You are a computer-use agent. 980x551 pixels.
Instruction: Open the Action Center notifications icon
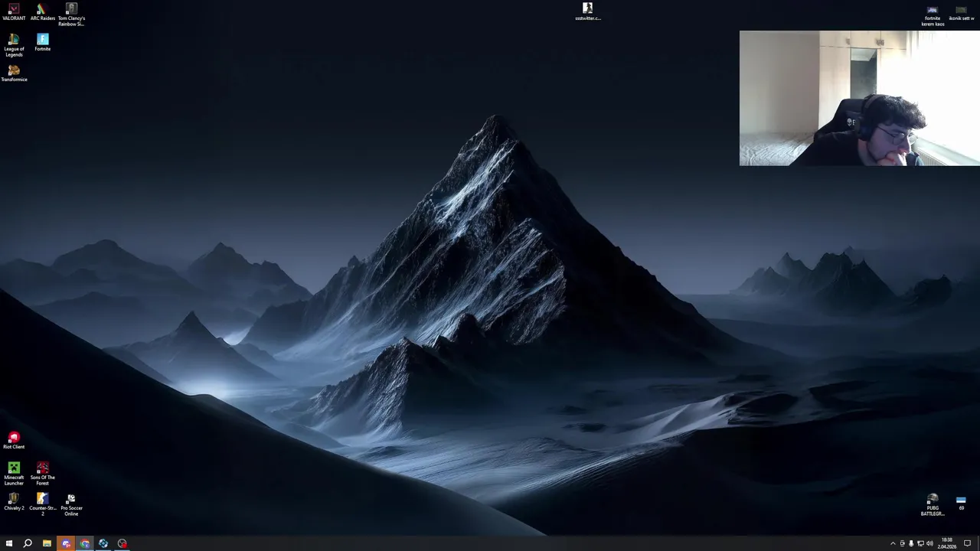point(967,543)
